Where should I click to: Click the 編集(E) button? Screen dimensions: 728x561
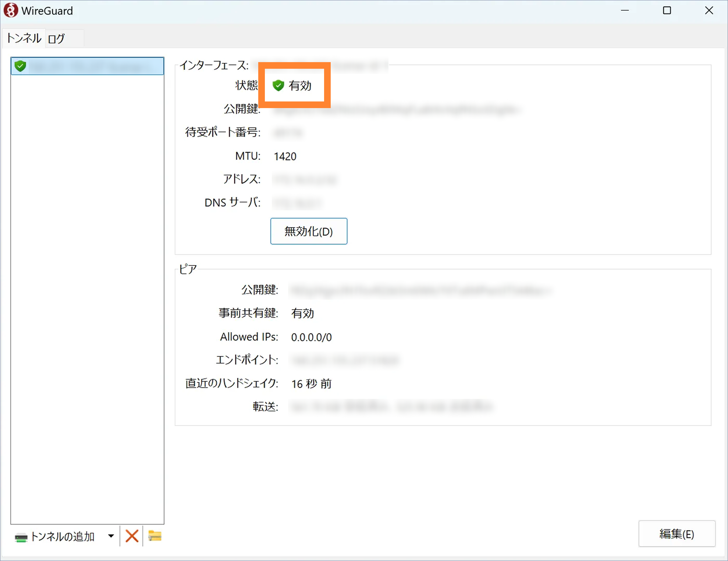pos(676,534)
